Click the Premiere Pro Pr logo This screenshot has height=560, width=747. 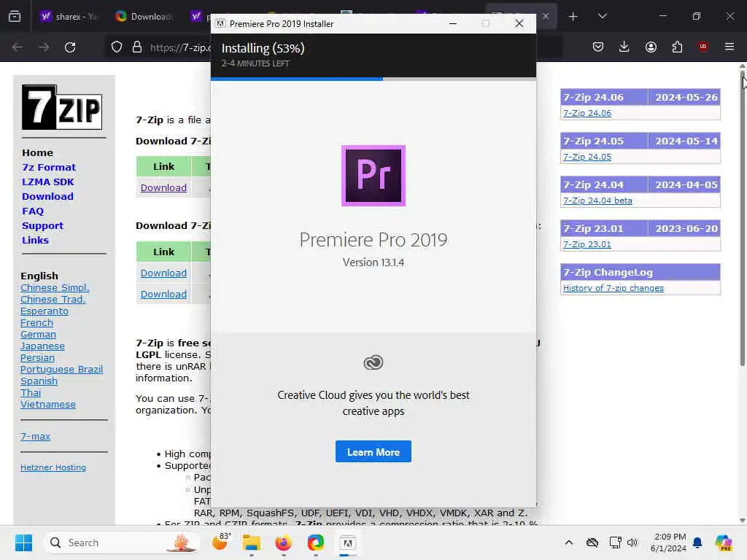click(x=373, y=176)
